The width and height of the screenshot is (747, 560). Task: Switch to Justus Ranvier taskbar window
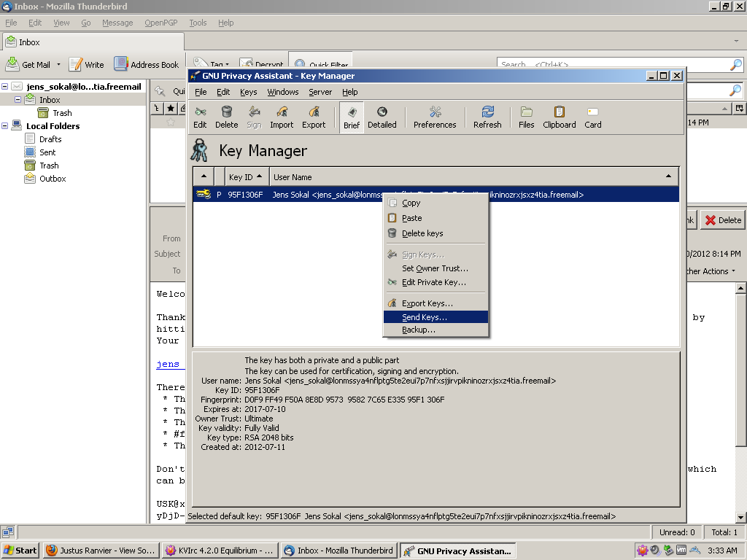(101, 551)
